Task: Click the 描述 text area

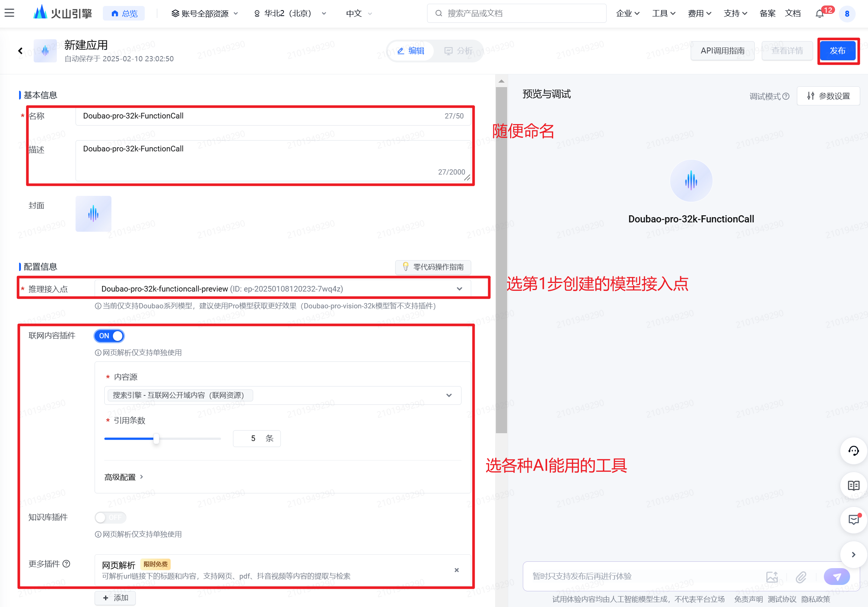Action: click(273, 160)
